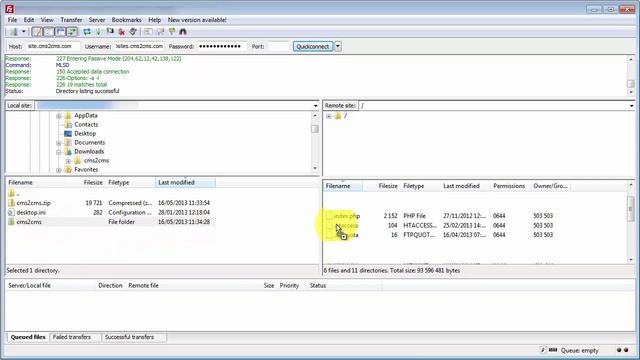
Task: Open the Local site path dropdown
Action: point(316,106)
